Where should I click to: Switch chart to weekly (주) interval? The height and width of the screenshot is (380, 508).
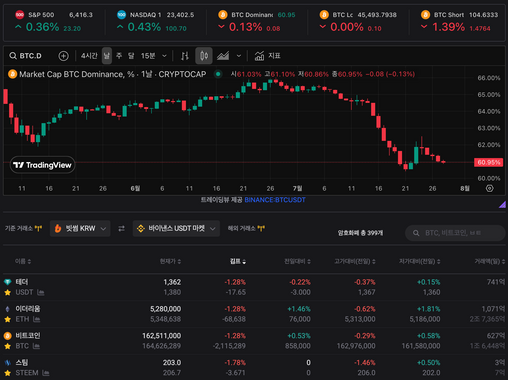pyautogui.click(x=119, y=56)
